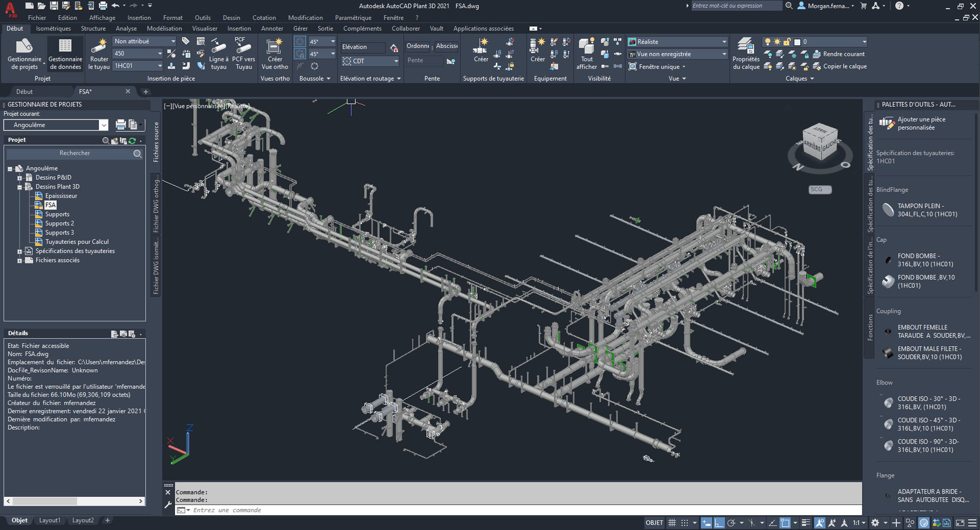Click Créer in Supports de tuyauterie
The height and width of the screenshot is (530, 980).
tap(481, 50)
